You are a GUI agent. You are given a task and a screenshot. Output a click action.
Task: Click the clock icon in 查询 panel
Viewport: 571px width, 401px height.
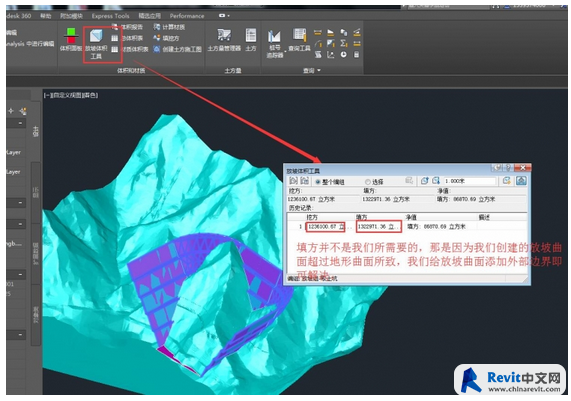point(343,54)
